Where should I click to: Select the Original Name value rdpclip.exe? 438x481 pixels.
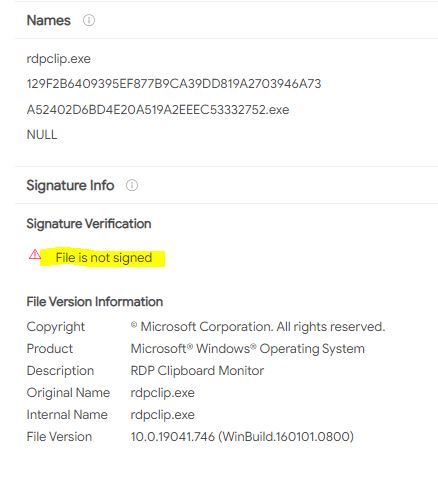coord(163,393)
